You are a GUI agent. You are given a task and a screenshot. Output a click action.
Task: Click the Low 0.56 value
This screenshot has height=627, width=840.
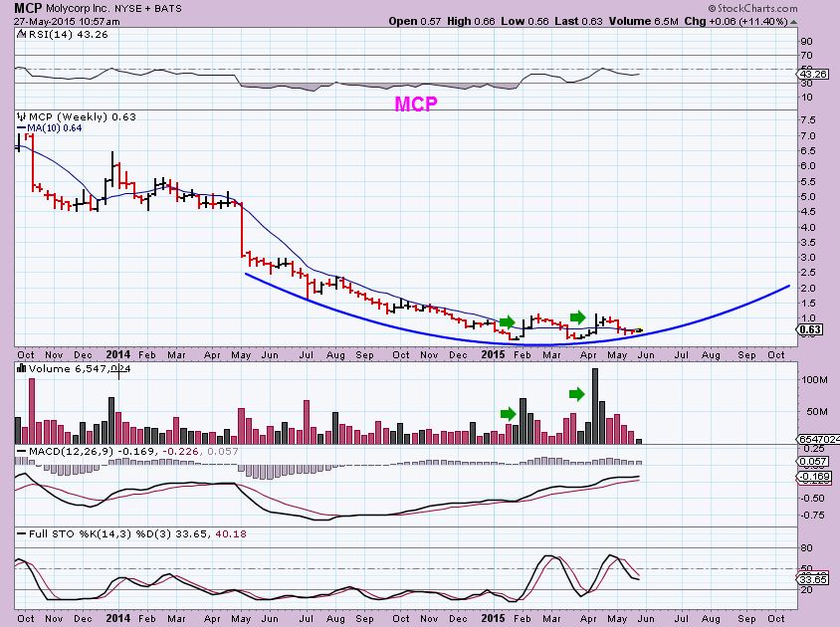pos(525,22)
